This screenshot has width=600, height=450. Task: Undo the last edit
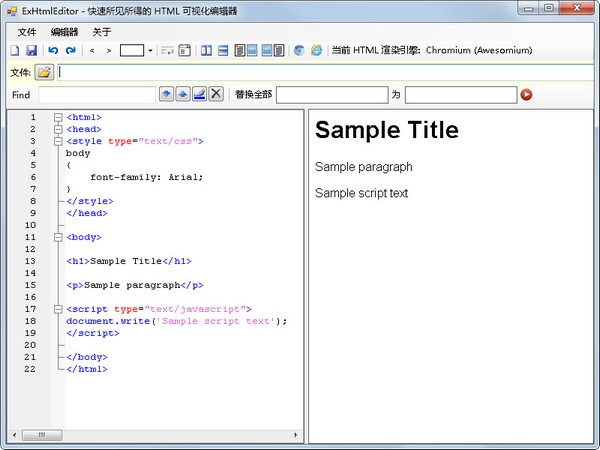click(x=53, y=50)
